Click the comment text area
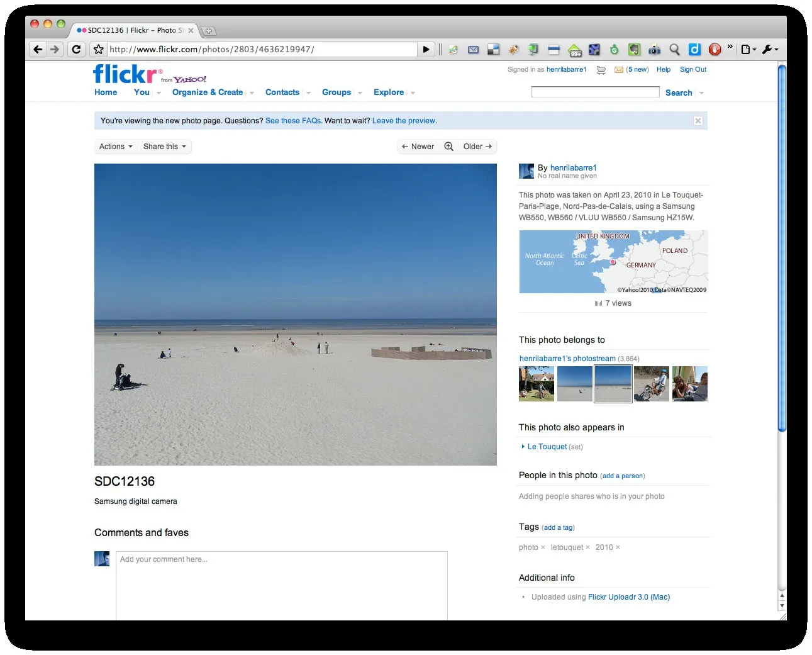 click(x=282, y=586)
